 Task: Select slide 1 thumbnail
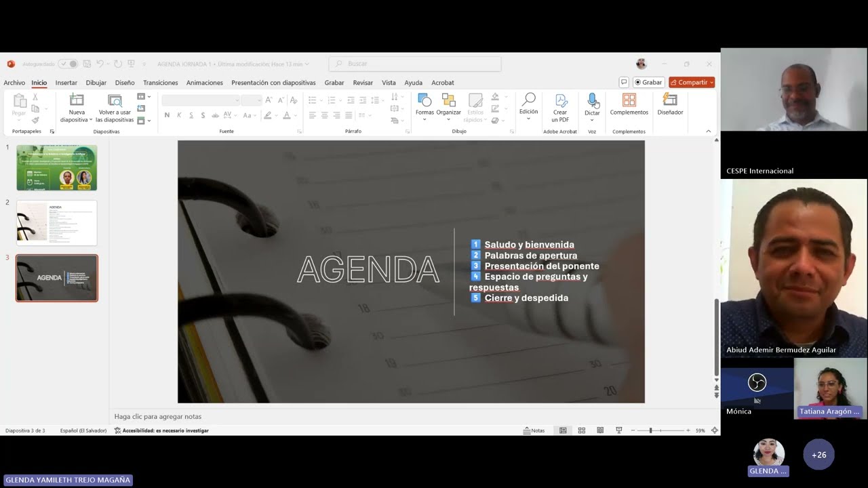point(57,167)
